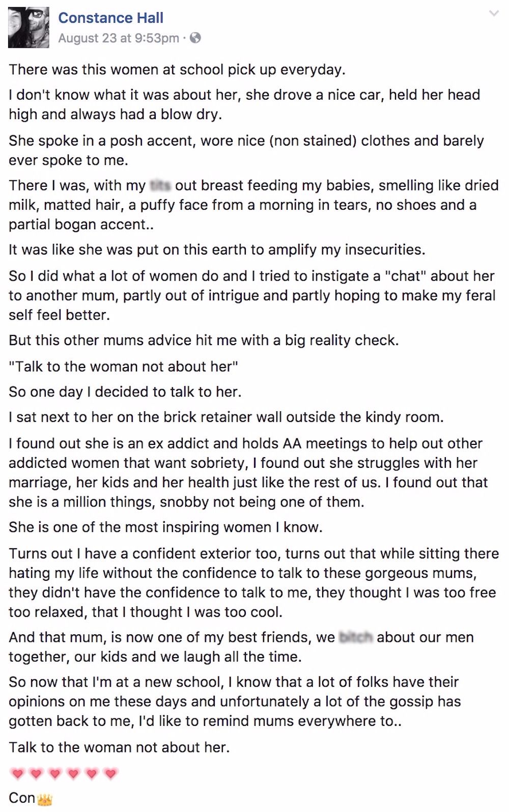509x812 pixels.
Task: Click the second pink heart emoji
Action: [x=36, y=774]
